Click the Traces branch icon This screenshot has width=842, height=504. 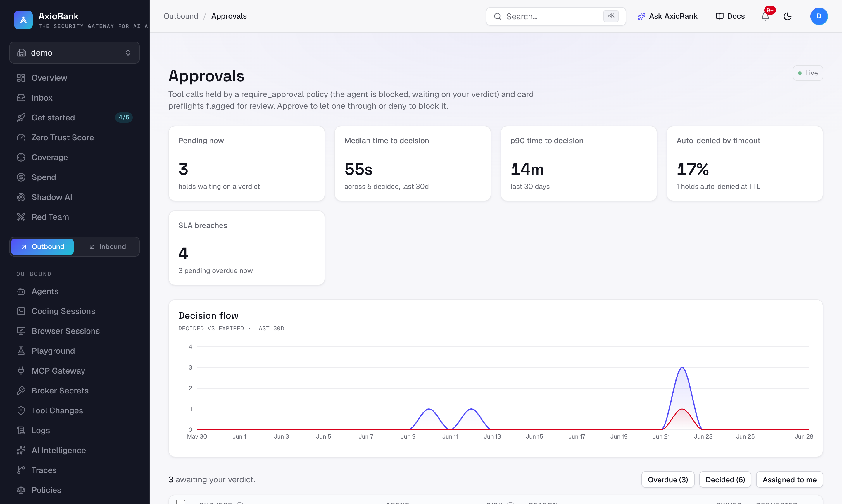[21, 470]
